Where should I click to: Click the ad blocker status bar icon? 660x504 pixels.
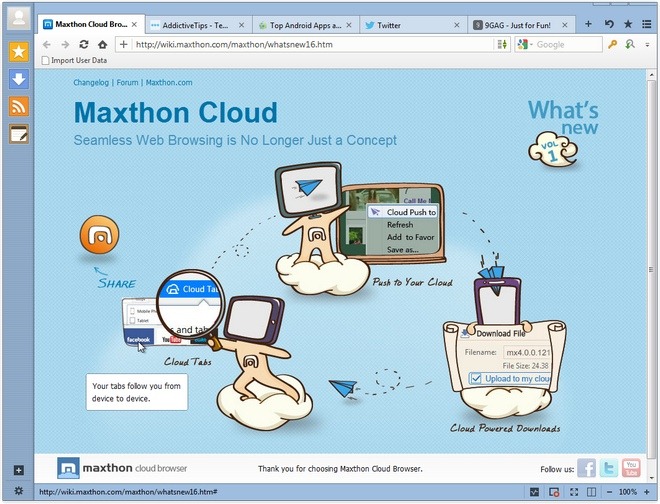point(554,492)
